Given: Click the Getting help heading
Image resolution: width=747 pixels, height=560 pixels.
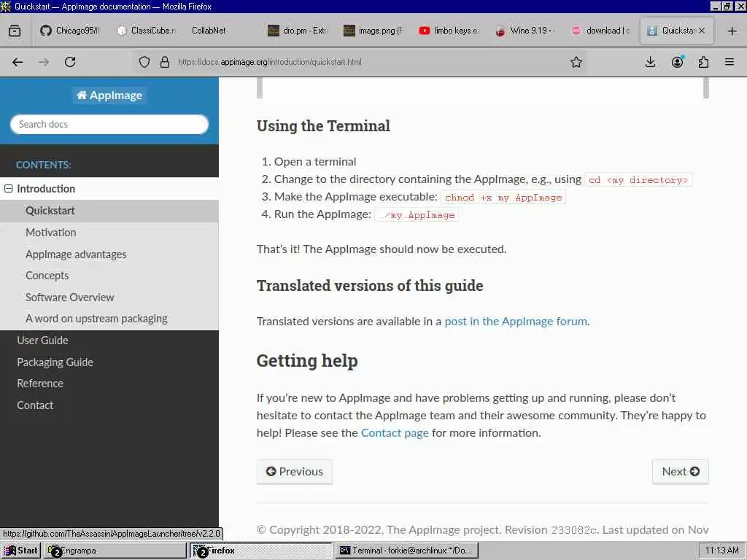Looking at the screenshot, I should pos(307,361).
